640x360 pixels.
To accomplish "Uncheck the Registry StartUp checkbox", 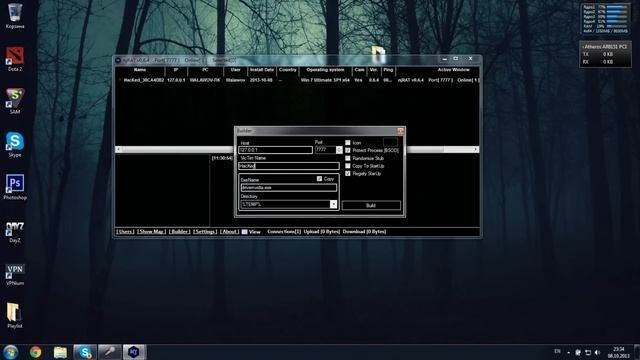I will coord(348,173).
